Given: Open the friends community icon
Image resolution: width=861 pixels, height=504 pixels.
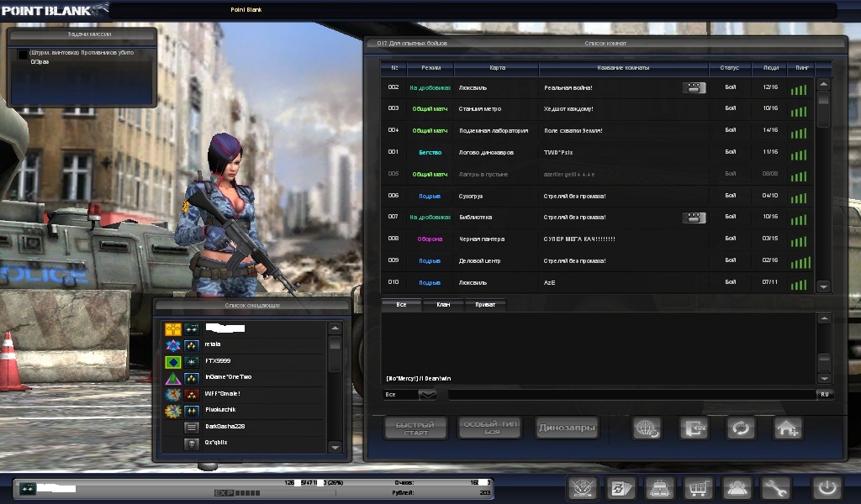Looking at the screenshot, I should (x=737, y=487).
